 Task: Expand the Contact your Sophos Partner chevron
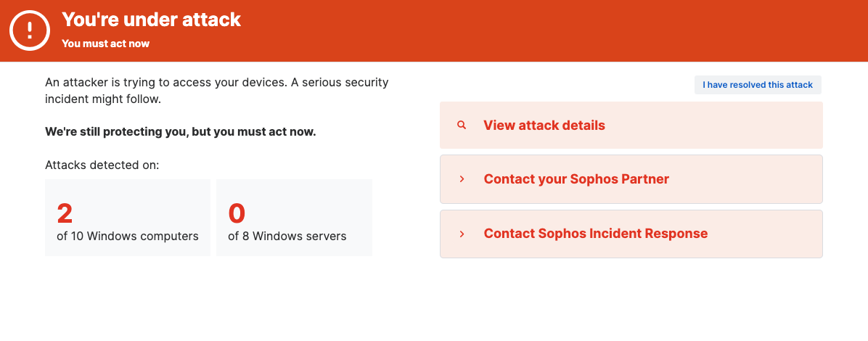tap(462, 179)
